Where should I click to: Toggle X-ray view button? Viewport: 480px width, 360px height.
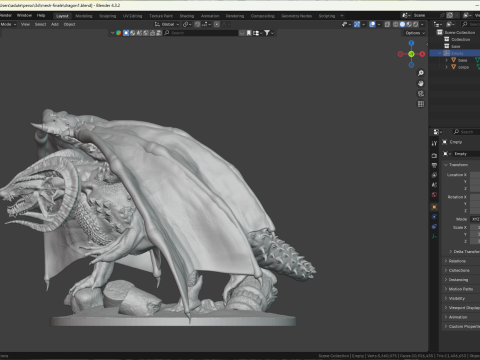point(387,24)
